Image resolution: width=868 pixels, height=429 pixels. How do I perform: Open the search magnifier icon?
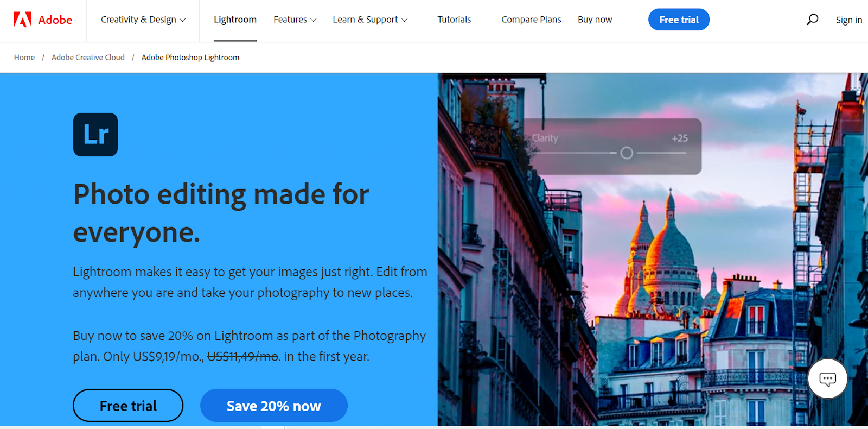point(812,20)
